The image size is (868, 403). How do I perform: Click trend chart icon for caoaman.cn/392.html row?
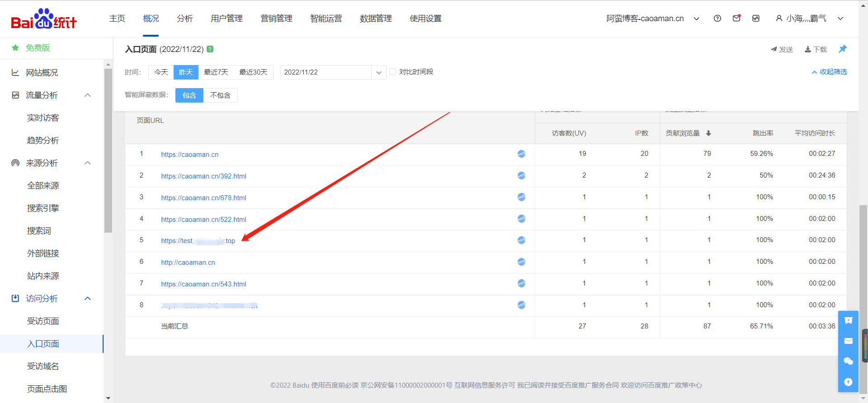[521, 176]
